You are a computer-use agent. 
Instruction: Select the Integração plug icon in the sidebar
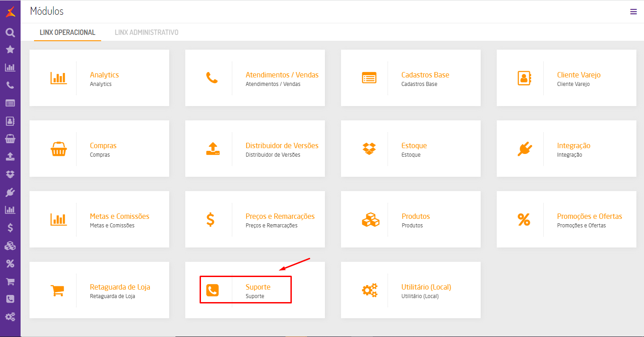10,192
